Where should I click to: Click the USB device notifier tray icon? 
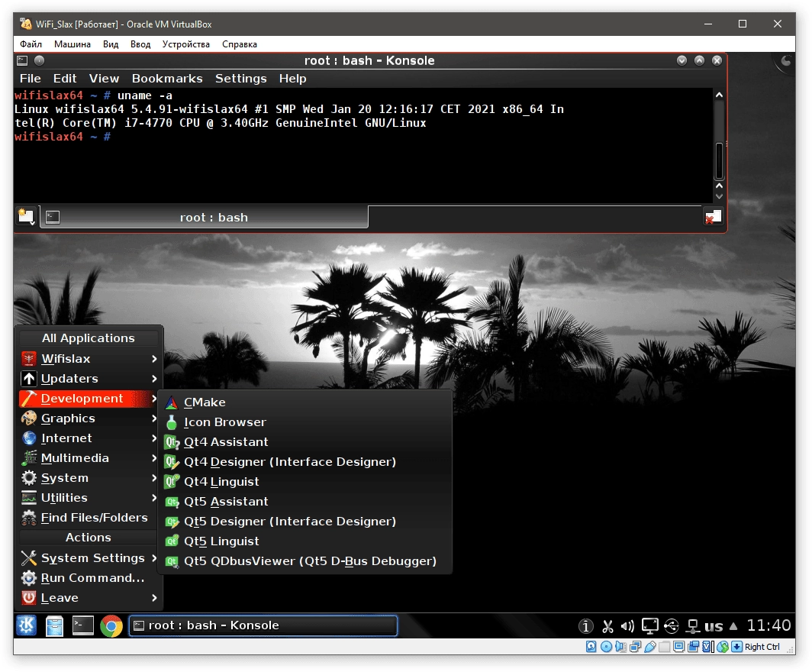[x=672, y=626]
